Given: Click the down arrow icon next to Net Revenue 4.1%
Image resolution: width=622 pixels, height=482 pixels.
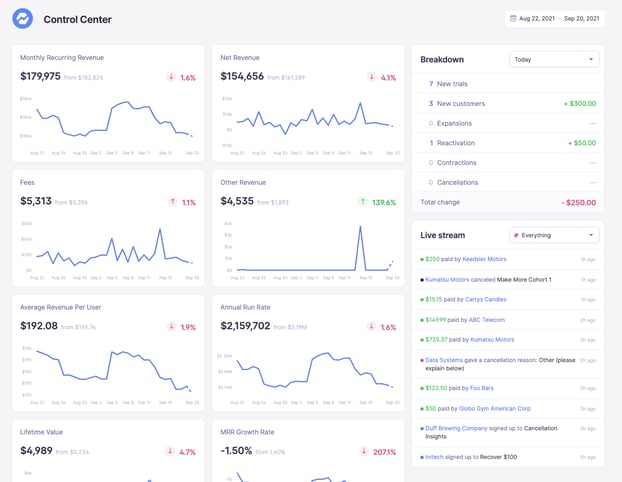Looking at the screenshot, I should (x=371, y=77).
